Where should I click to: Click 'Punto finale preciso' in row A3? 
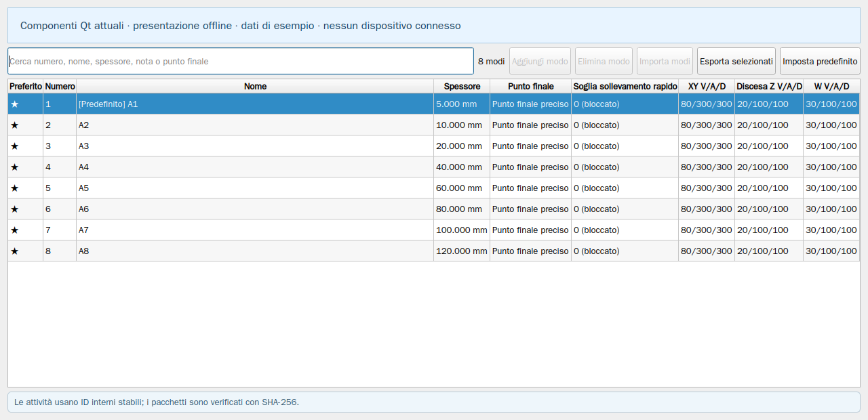pyautogui.click(x=531, y=146)
